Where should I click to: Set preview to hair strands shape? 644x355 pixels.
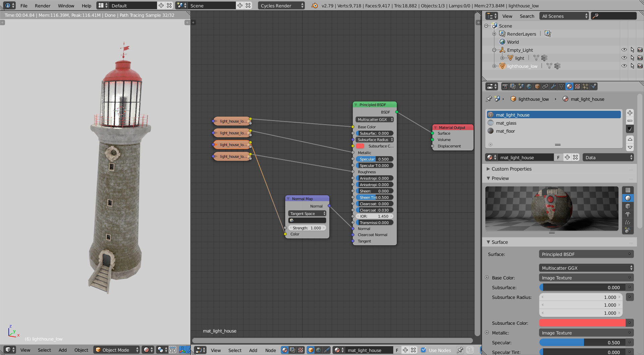click(628, 222)
